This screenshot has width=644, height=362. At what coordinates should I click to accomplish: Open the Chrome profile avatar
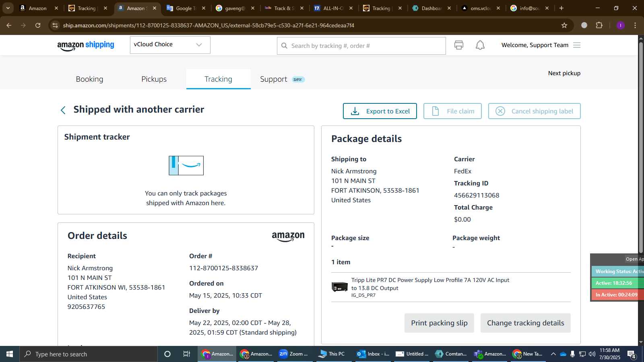pyautogui.click(x=620, y=25)
